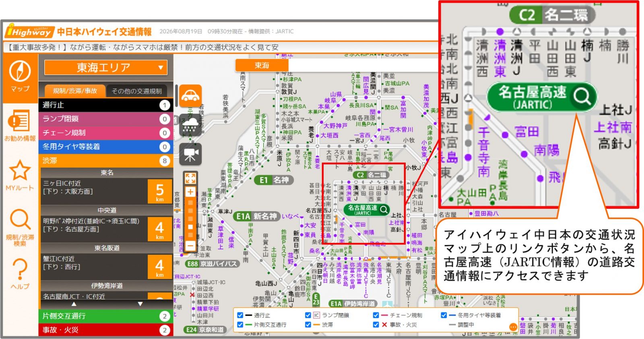The height and width of the screenshot is (339, 644).
Task: Click the 東名阪道 road header
Action: coord(107,248)
